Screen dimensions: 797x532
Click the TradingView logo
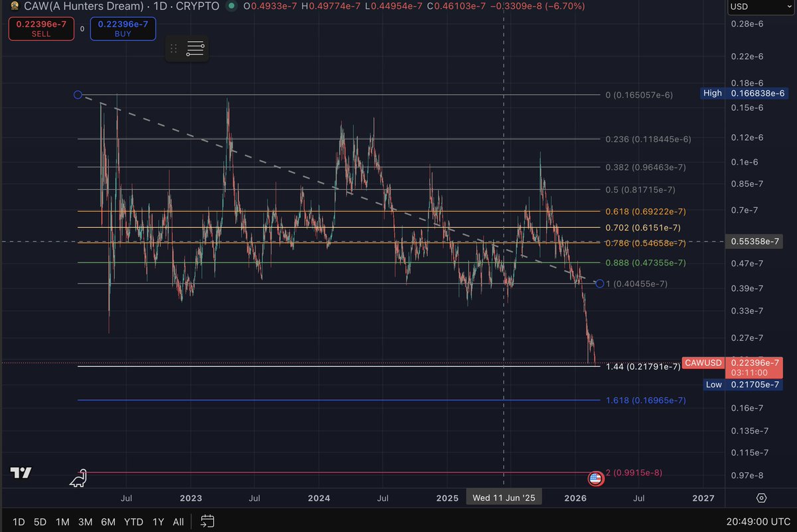[x=21, y=473]
